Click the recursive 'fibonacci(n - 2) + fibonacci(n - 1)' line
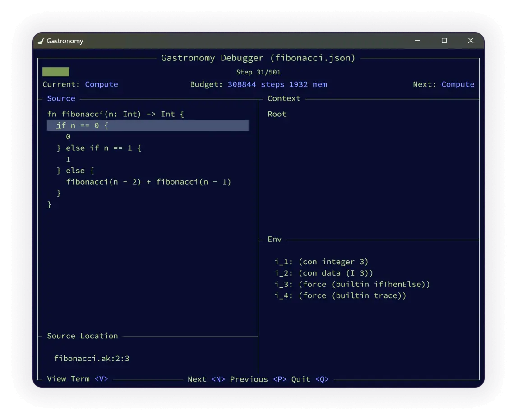 pos(148,182)
